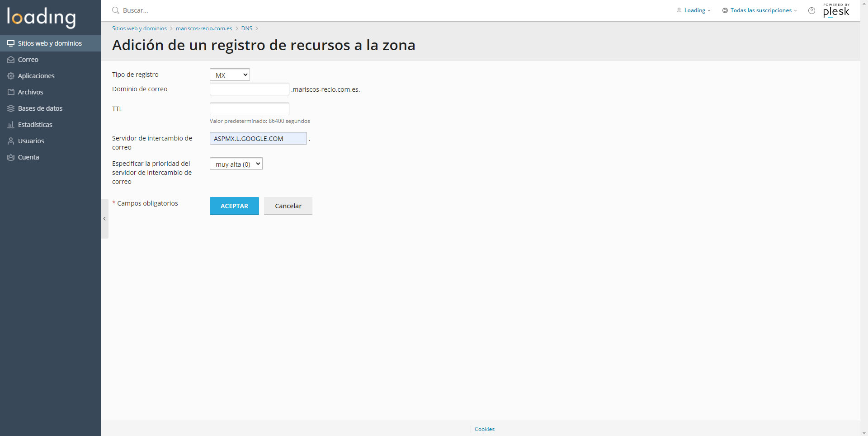Focus the Dominio de correo text field

click(249, 89)
